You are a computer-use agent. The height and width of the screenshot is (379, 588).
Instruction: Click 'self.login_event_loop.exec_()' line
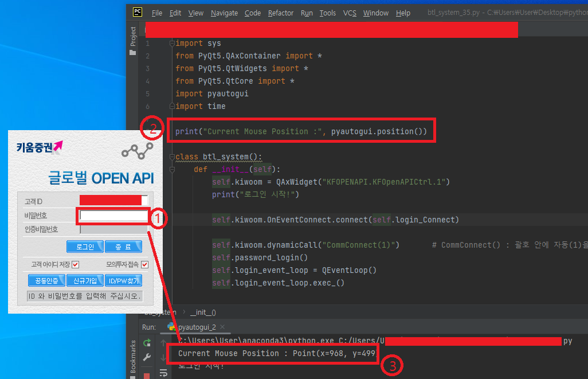(x=278, y=283)
